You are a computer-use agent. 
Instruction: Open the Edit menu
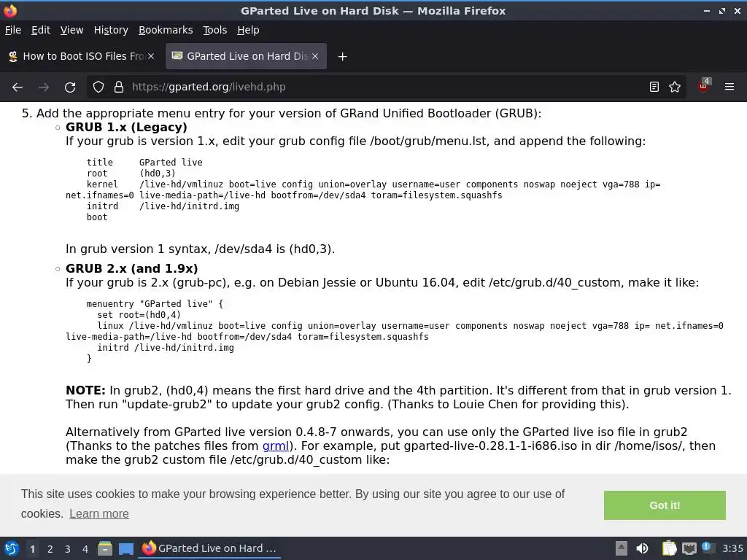coord(41,30)
